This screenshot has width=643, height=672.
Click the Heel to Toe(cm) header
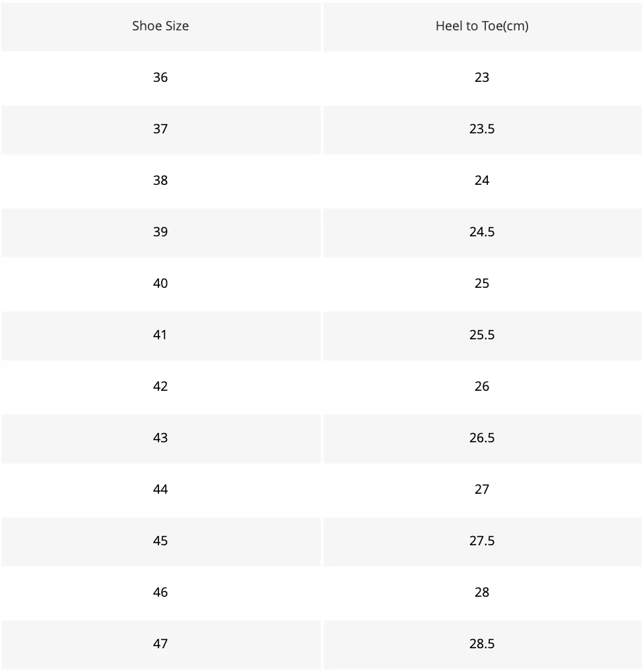[x=482, y=26]
